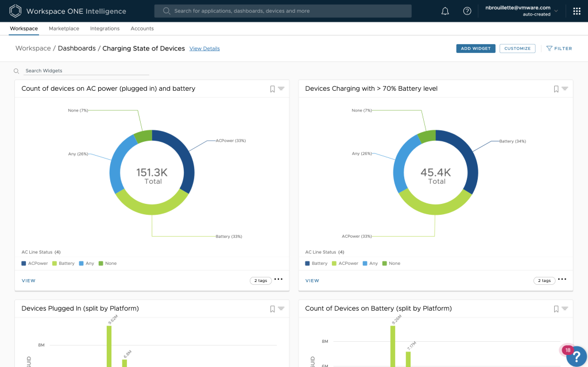The image size is (588, 367).
Task: Click the Battery segment color swatch in first legend
Action: click(55, 264)
